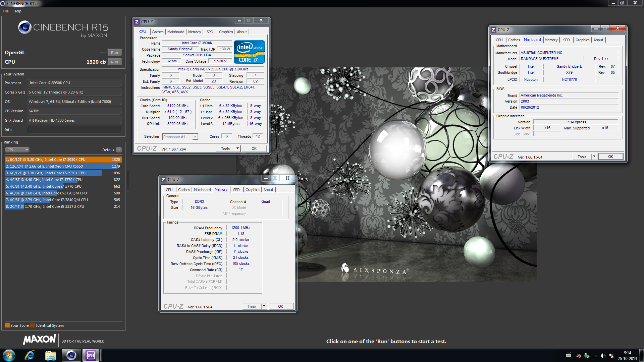Click OK in the Mainboard CPU-Z window
Image resolution: width=644 pixels, height=362 pixels.
click(611, 157)
